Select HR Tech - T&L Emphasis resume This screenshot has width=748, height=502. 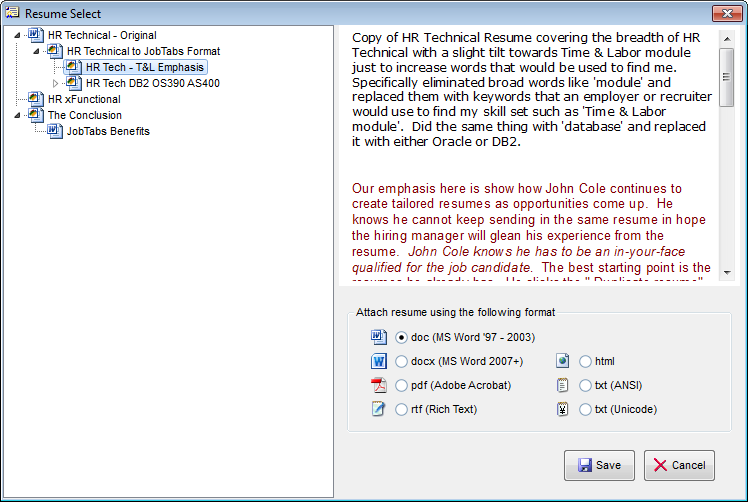tap(145, 67)
